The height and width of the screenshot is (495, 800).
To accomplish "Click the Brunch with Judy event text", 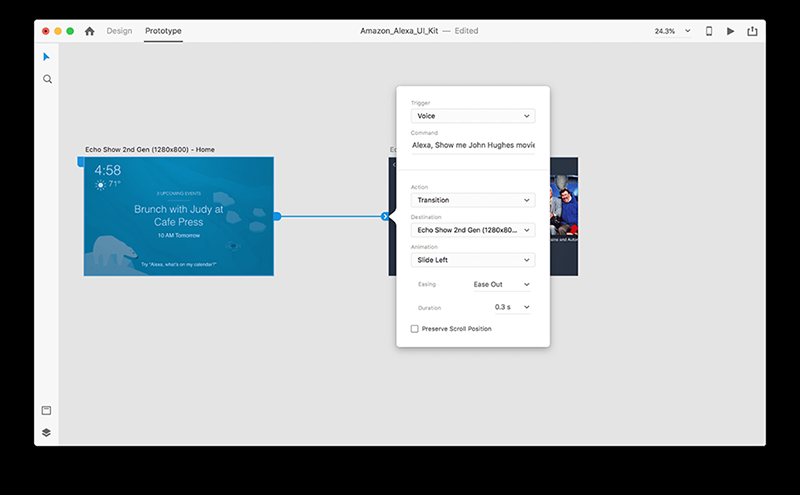I will 179,215.
